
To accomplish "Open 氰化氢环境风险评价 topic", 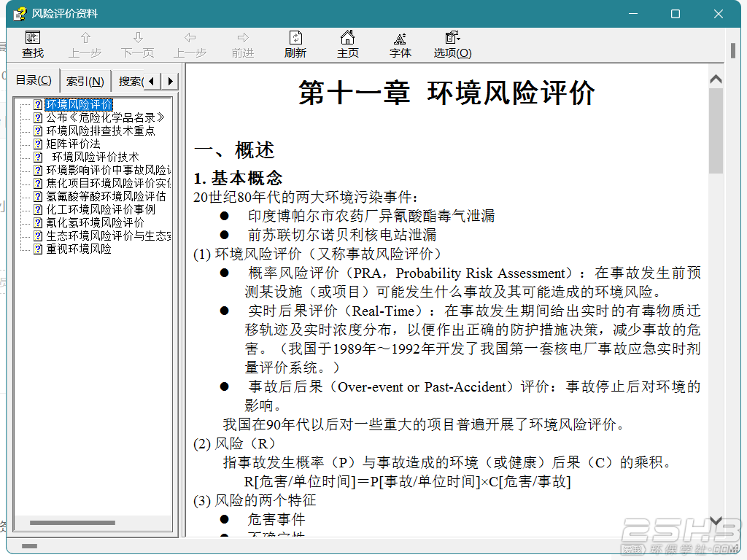I will coord(95,223).
